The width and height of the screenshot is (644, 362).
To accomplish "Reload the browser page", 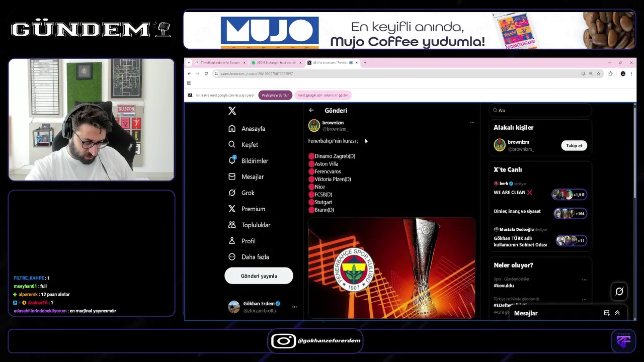I will [206, 74].
